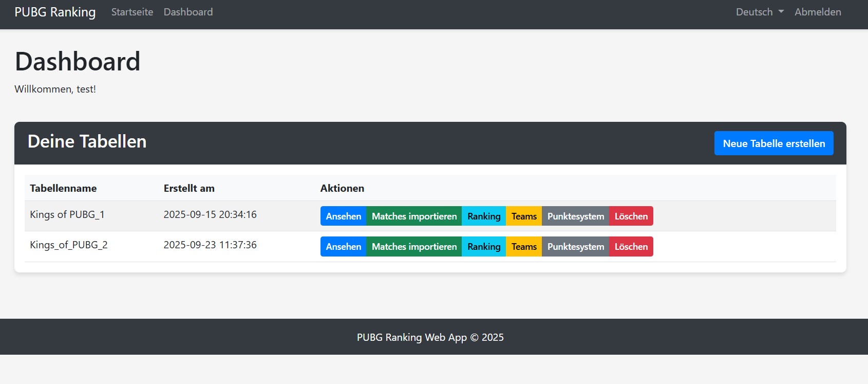Edit Punktesystem for Kings_of_PUBG_2
This screenshot has width=868, height=384.
tap(575, 246)
